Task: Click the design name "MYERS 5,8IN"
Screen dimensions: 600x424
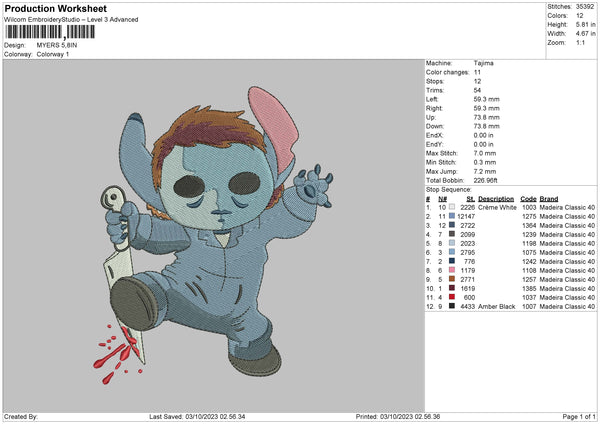Action: (57, 45)
